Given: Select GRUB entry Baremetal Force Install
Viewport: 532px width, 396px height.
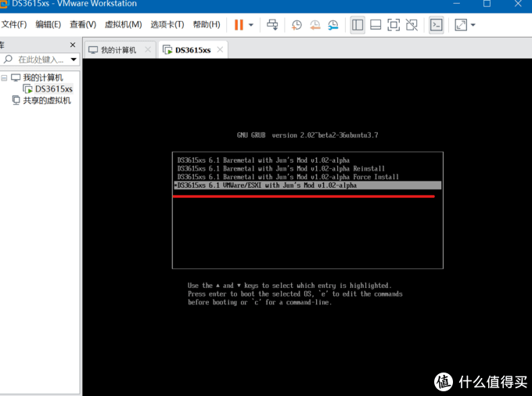Looking at the screenshot, I should click(288, 177).
